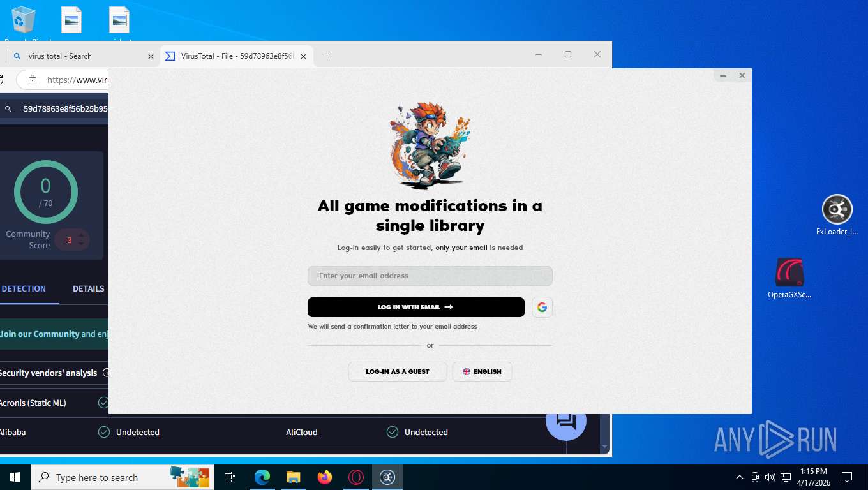Launch Microsoft Edge from the taskbar

(262, 477)
